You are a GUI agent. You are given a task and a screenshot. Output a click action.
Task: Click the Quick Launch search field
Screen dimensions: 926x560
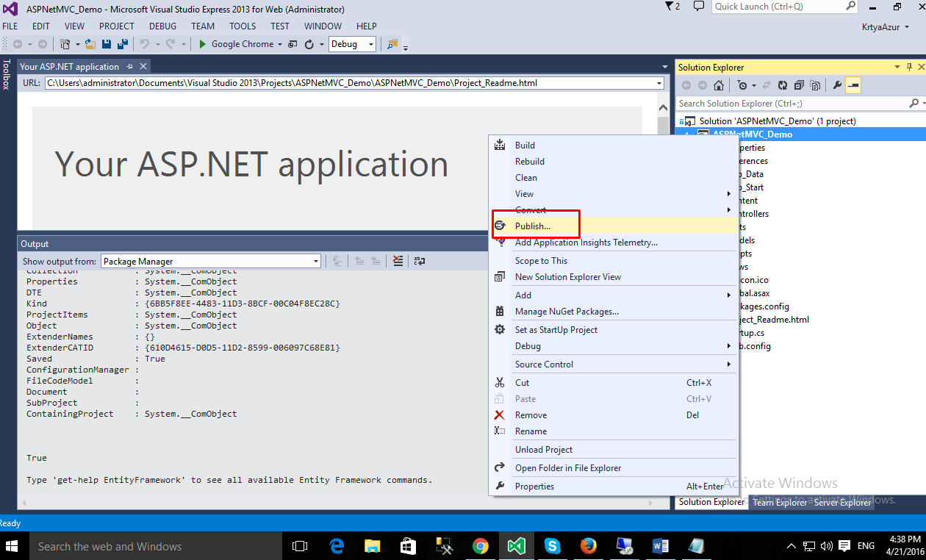tap(785, 7)
